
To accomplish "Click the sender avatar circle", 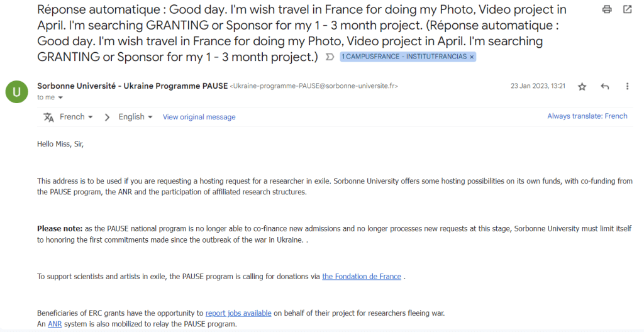I will coord(16,92).
